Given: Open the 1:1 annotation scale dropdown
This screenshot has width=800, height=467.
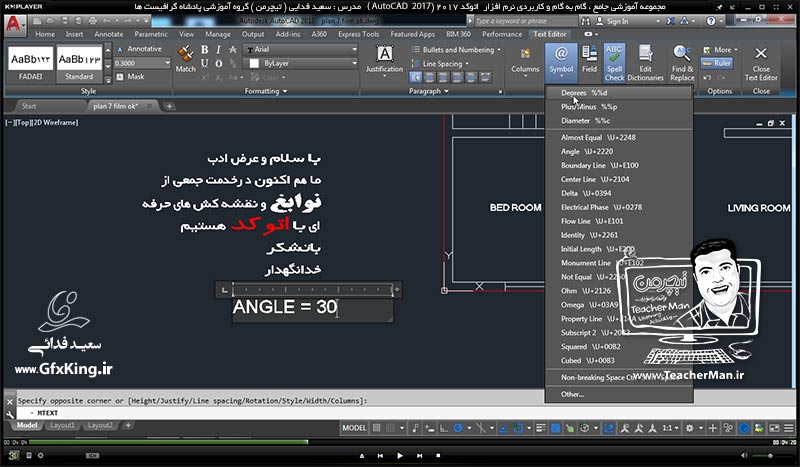Looking at the screenshot, I should 670,428.
